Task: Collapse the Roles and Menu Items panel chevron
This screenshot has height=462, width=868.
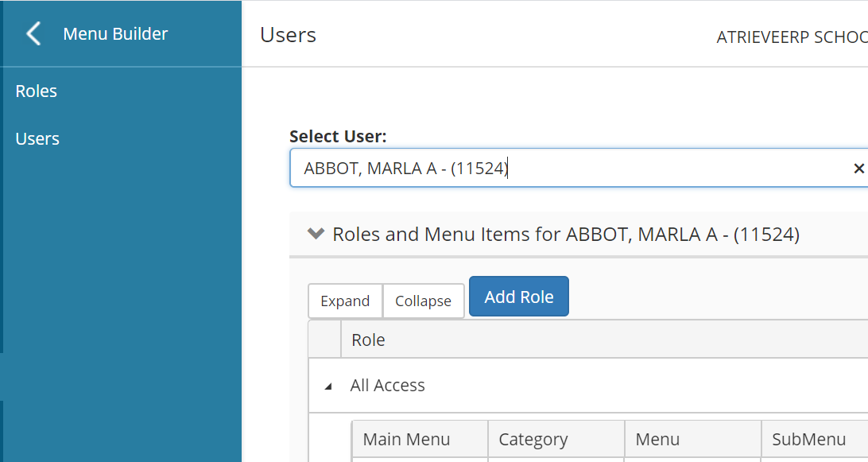Action: 316,234
